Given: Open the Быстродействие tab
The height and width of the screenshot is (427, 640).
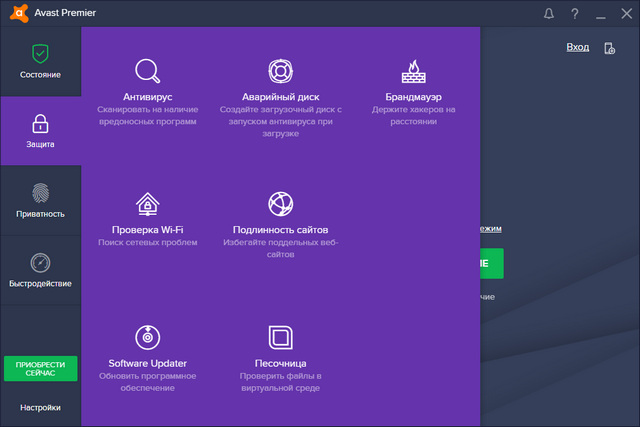Looking at the screenshot, I should (x=40, y=270).
